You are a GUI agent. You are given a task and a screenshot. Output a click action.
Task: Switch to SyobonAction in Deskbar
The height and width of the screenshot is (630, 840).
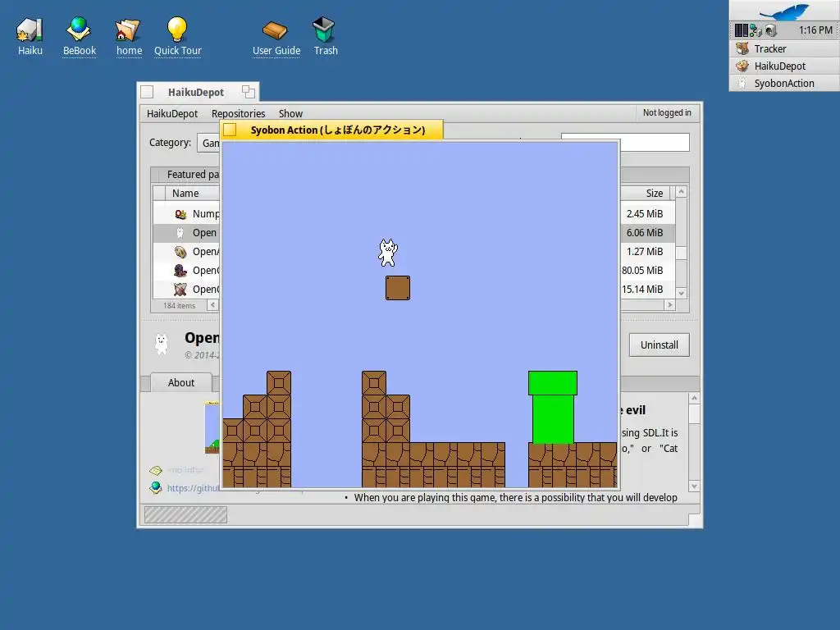(x=784, y=83)
